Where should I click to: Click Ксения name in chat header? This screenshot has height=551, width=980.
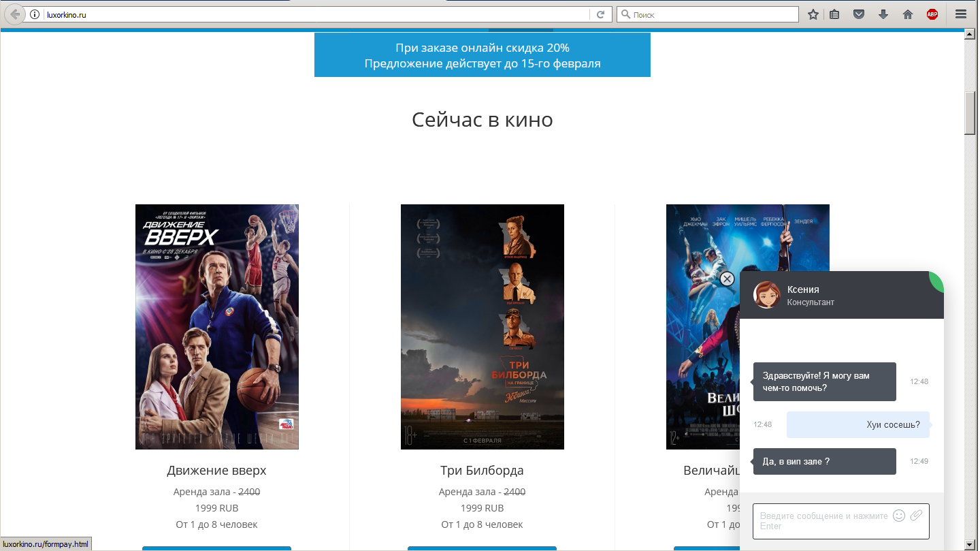pos(803,289)
